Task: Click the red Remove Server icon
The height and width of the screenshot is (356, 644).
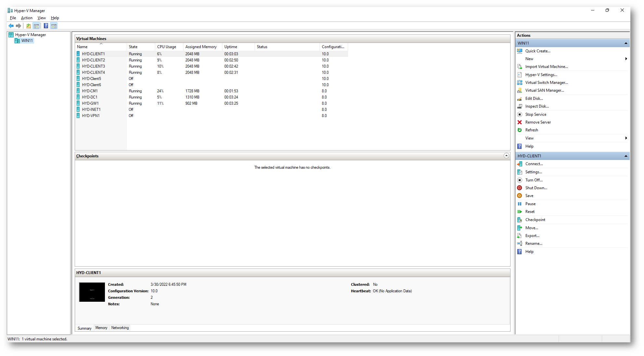Action: tap(520, 122)
